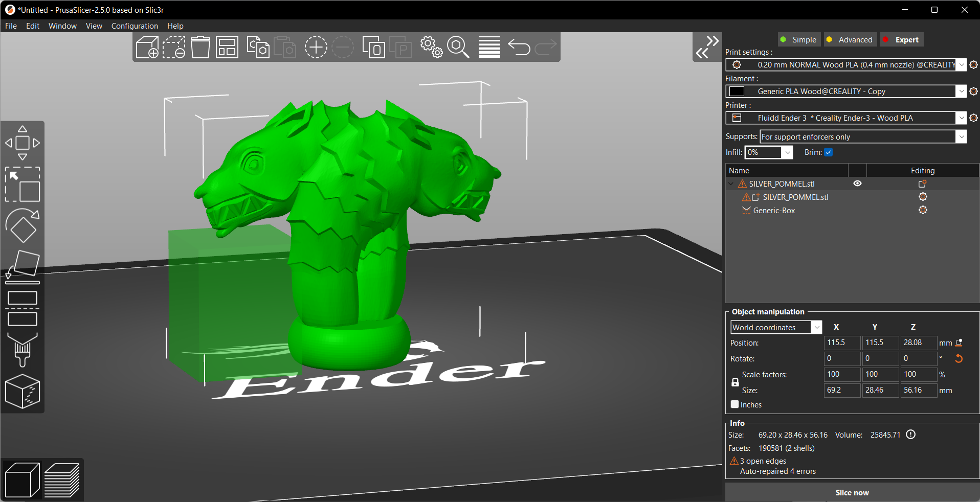Screen dimensions: 980x502
Task: Click the Search magnifier icon
Action: click(x=458, y=47)
